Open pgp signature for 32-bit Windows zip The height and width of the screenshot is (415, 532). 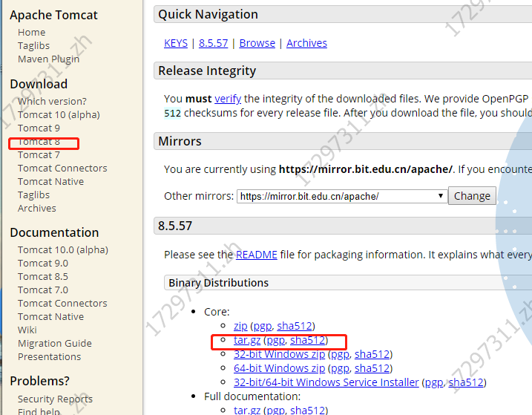[x=341, y=354]
